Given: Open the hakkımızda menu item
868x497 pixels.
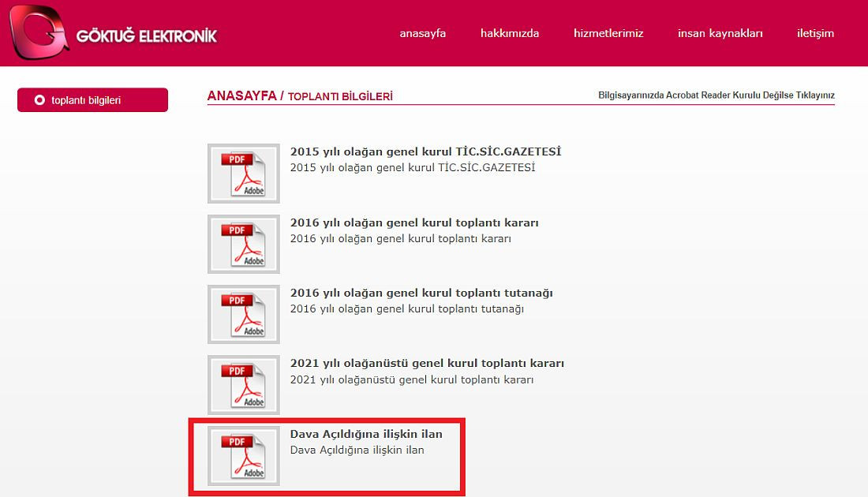Looking at the screenshot, I should pyautogui.click(x=509, y=33).
